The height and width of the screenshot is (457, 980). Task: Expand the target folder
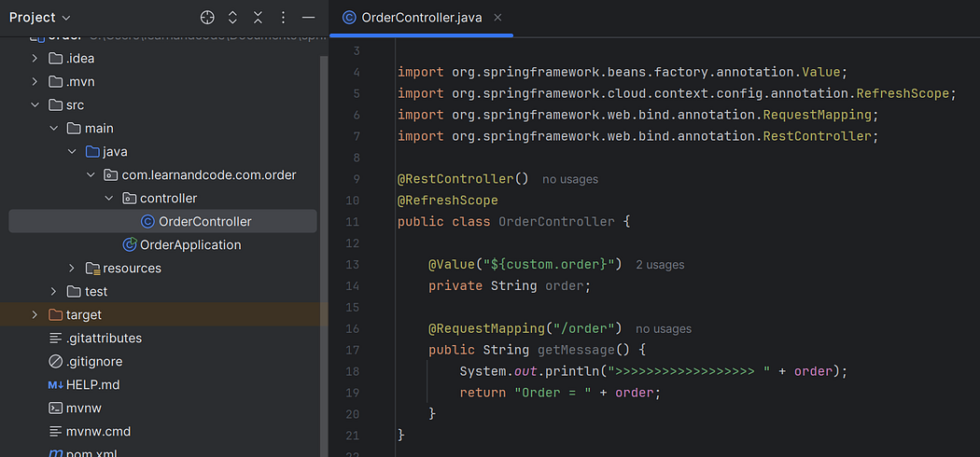35,314
